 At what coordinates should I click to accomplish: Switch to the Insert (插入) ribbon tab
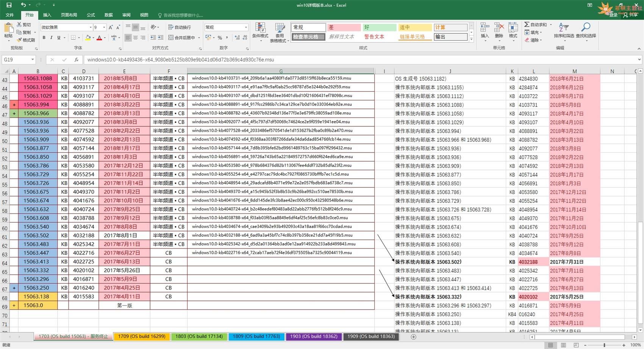[x=47, y=15]
